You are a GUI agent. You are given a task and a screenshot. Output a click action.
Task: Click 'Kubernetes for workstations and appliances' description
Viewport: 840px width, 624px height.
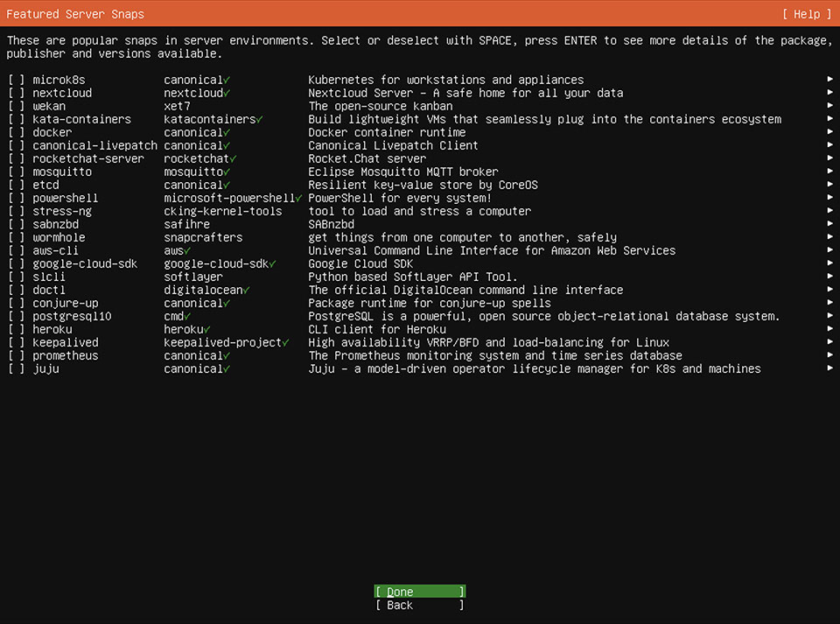[x=445, y=80]
